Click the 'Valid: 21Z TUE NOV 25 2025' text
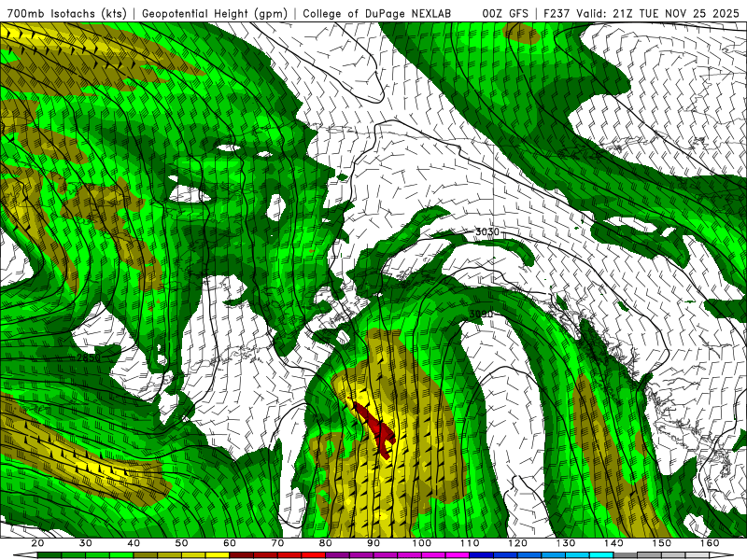The height and width of the screenshot is (560, 747). (x=659, y=13)
